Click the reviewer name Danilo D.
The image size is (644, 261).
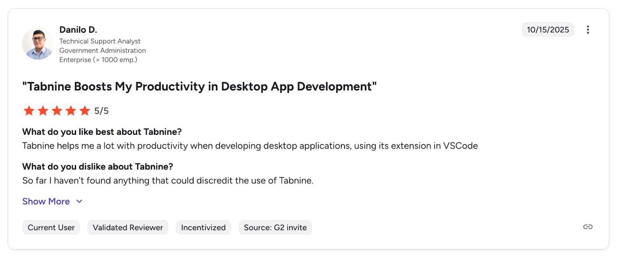click(x=78, y=30)
